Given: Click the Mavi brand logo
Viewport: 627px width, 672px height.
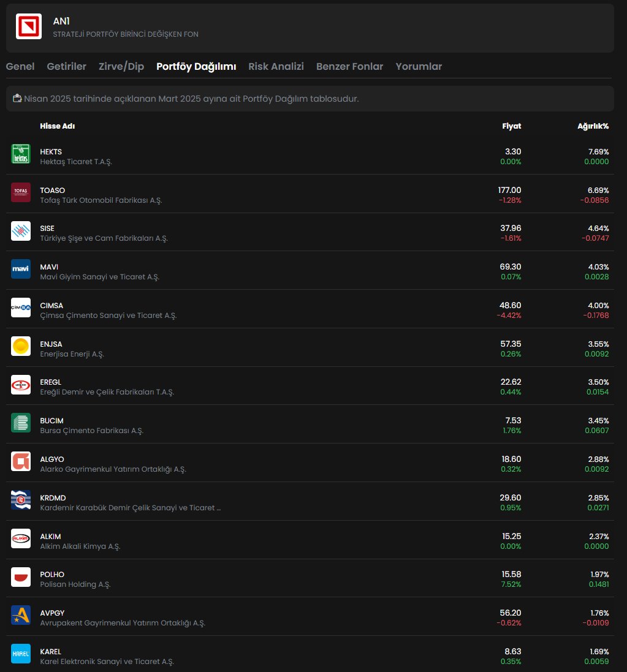Looking at the screenshot, I should click(x=21, y=269).
